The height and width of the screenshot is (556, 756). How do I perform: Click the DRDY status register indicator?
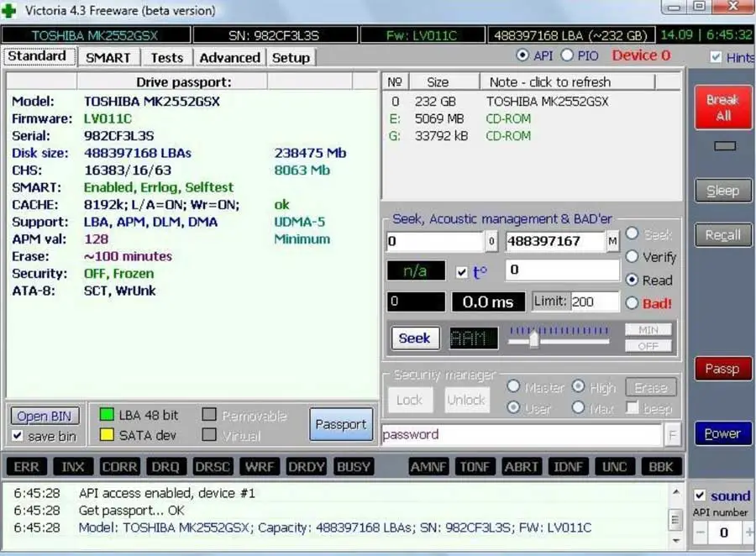pyautogui.click(x=306, y=467)
